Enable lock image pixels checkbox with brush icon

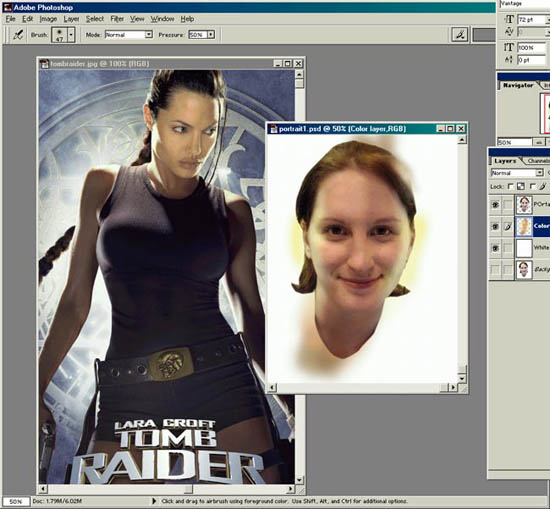coord(533,186)
